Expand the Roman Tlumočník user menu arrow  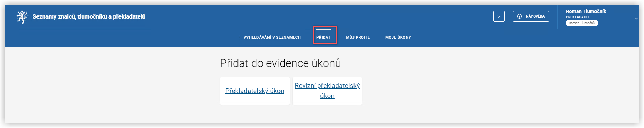(636, 18)
